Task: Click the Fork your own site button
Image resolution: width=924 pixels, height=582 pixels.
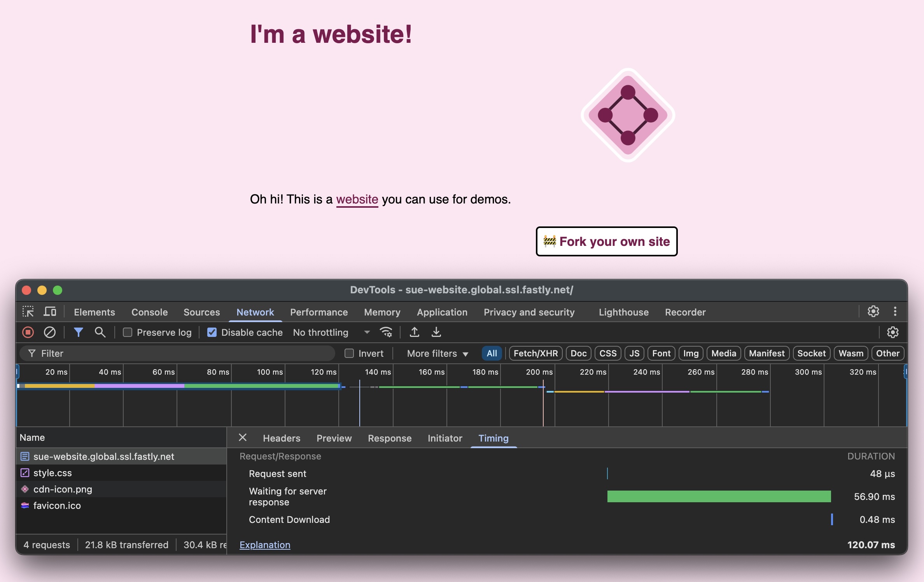Action: coord(606,241)
